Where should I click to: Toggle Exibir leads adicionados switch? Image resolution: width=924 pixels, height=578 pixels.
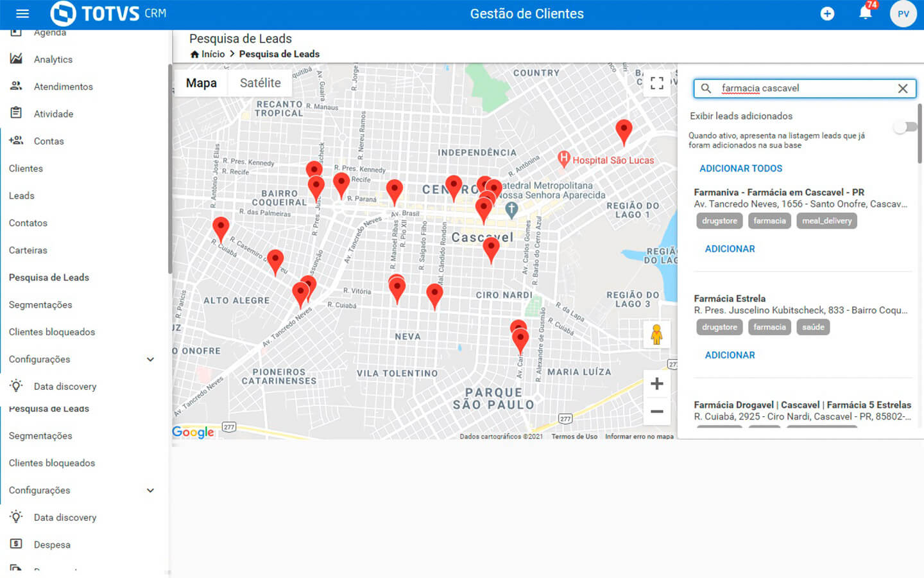[x=905, y=127]
